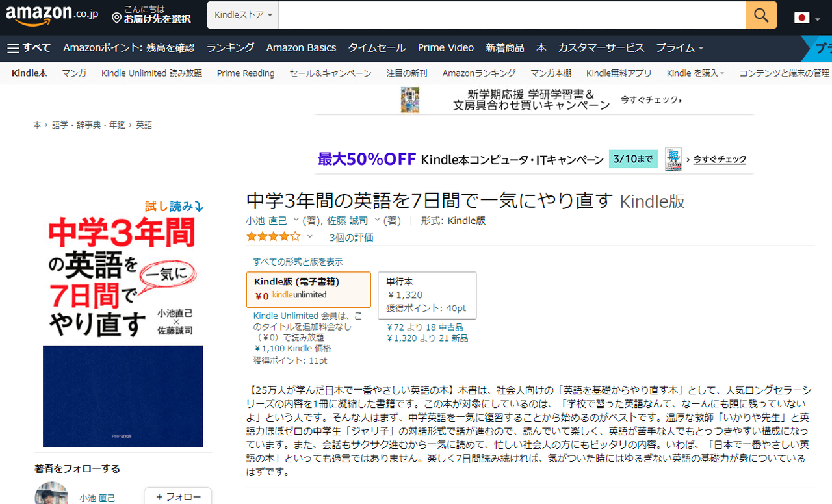The image size is (832, 504).
Task: Expand the プライム navigation dropdown
Action: tap(679, 48)
